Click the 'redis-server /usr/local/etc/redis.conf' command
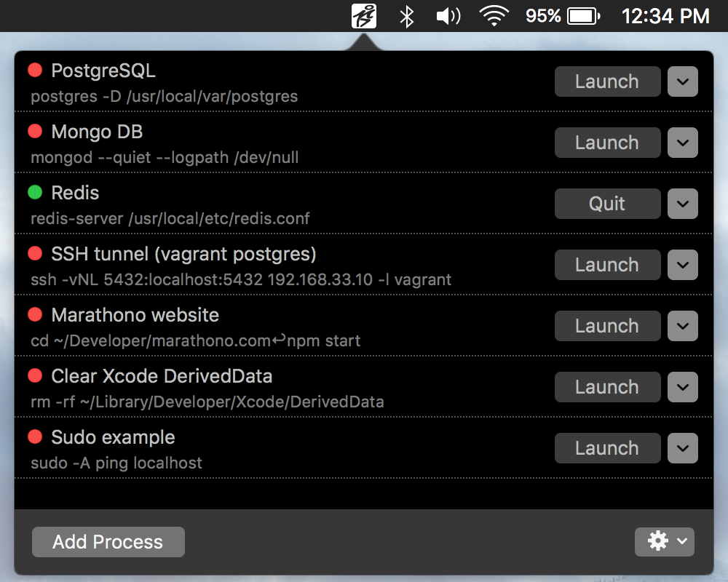Viewport: 728px width, 582px height. (170, 218)
